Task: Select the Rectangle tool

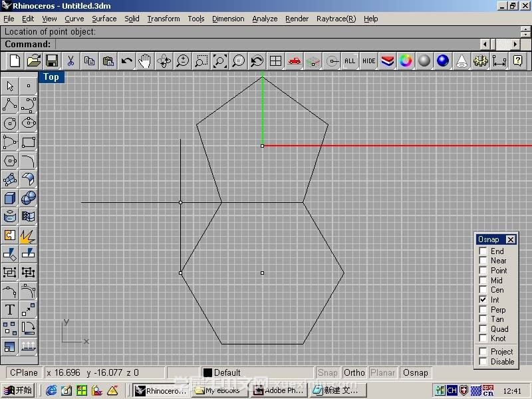Action: tap(29, 142)
